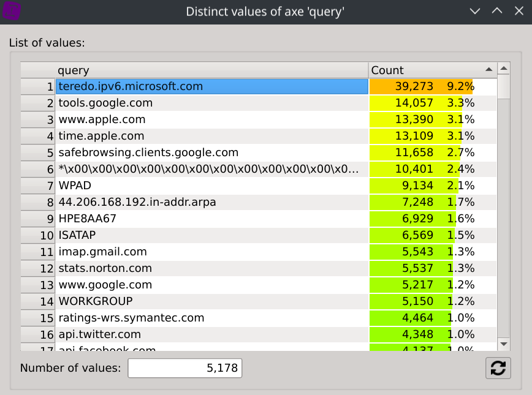
Task: Click the Count column sort arrow
Action: click(x=488, y=69)
